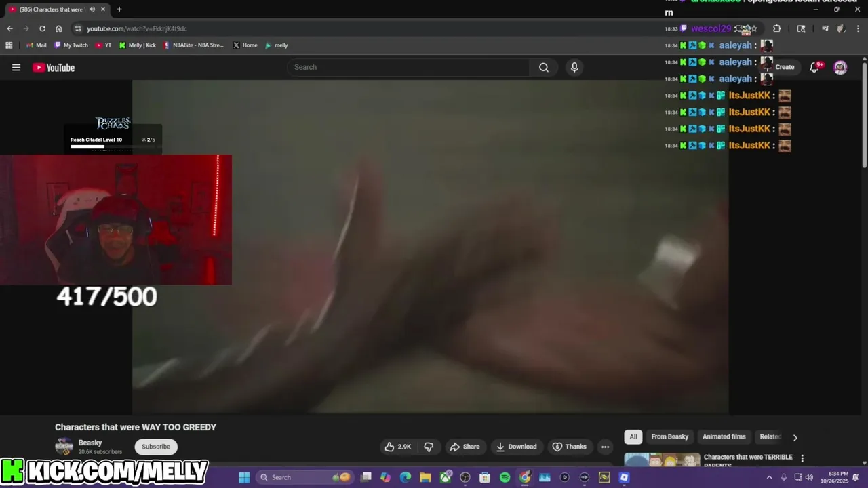Click the YouTube video player area
Viewport: 868px width, 488px height.
point(431,247)
